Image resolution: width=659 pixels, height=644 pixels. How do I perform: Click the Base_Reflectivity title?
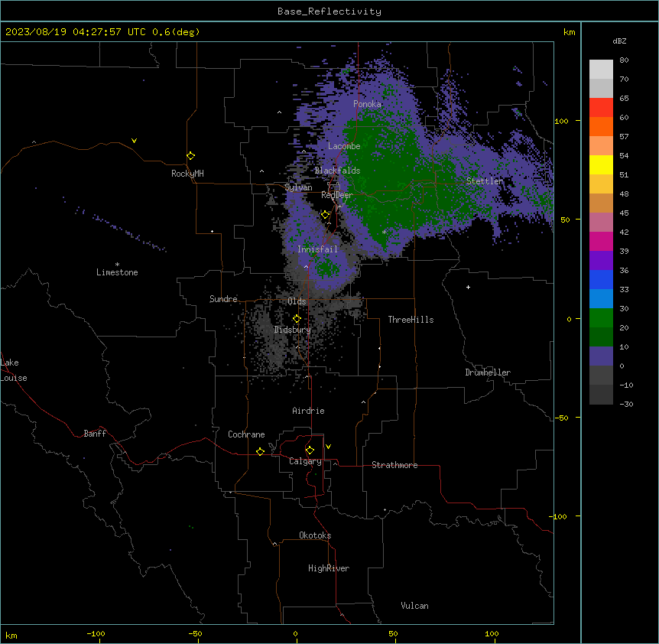[329, 11]
